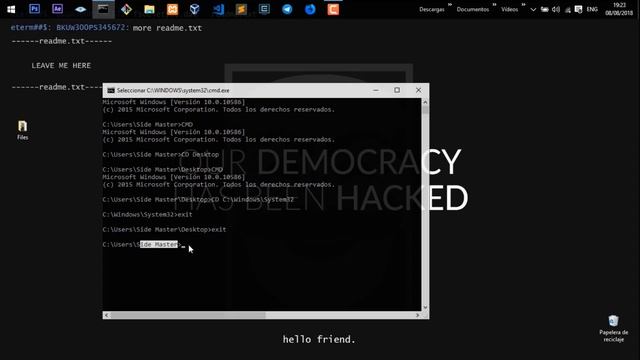
Task: Open the Windows Start menu
Action: point(11,9)
